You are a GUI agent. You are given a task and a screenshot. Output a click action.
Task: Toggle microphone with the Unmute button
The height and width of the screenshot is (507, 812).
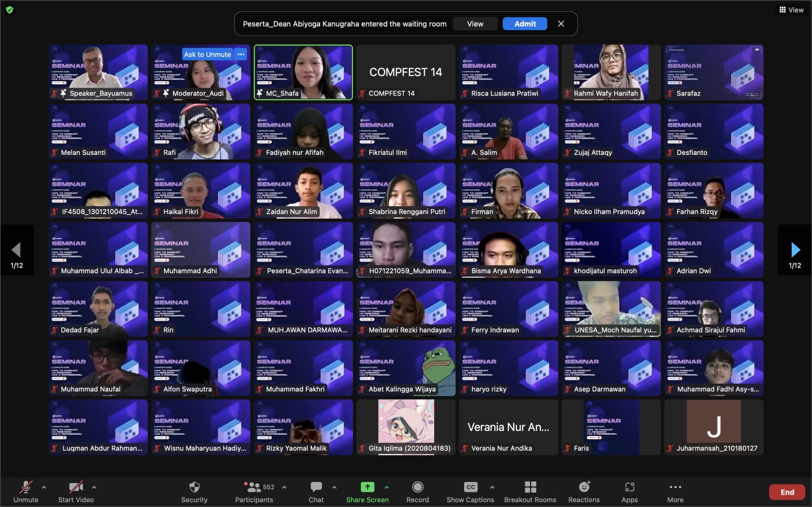pos(26,491)
